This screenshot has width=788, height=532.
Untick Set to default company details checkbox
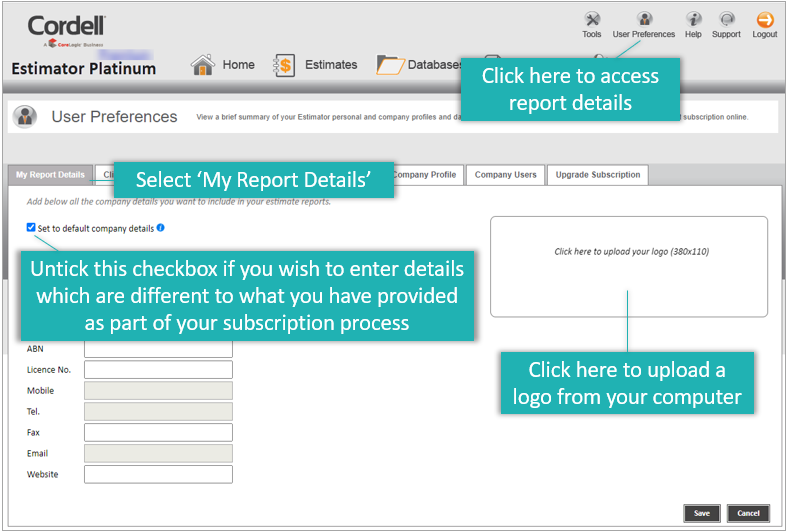click(31, 228)
